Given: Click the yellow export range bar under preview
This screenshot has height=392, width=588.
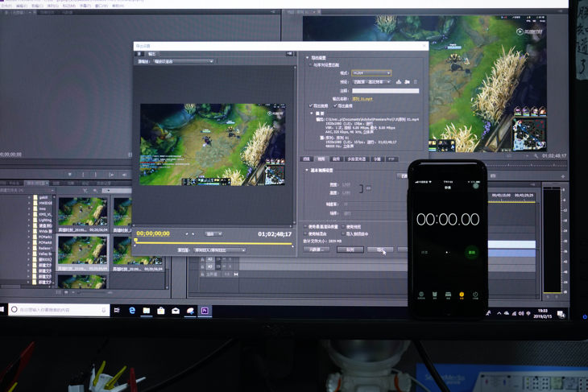Looking at the screenshot, I should [213, 244].
